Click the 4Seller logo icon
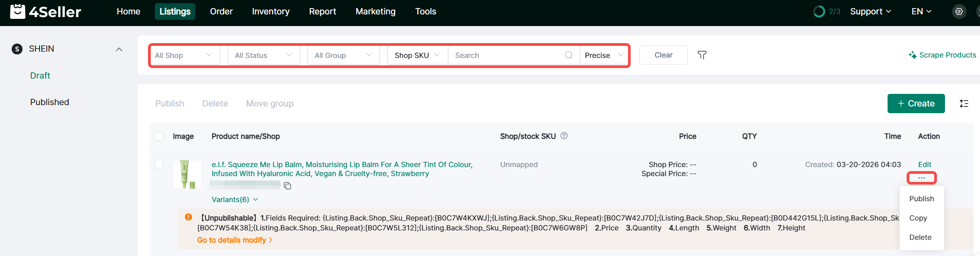The height and width of the screenshot is (256, 980). coord(17,11)
